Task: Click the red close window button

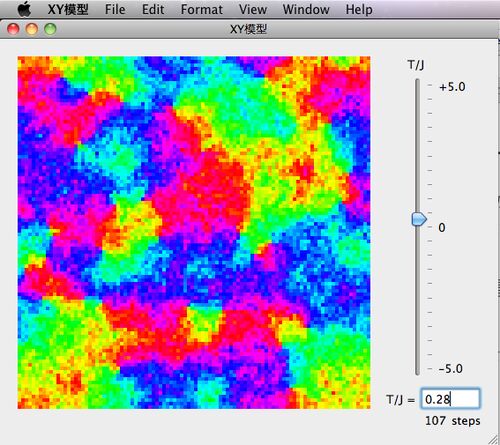Action: pos(13,29)
